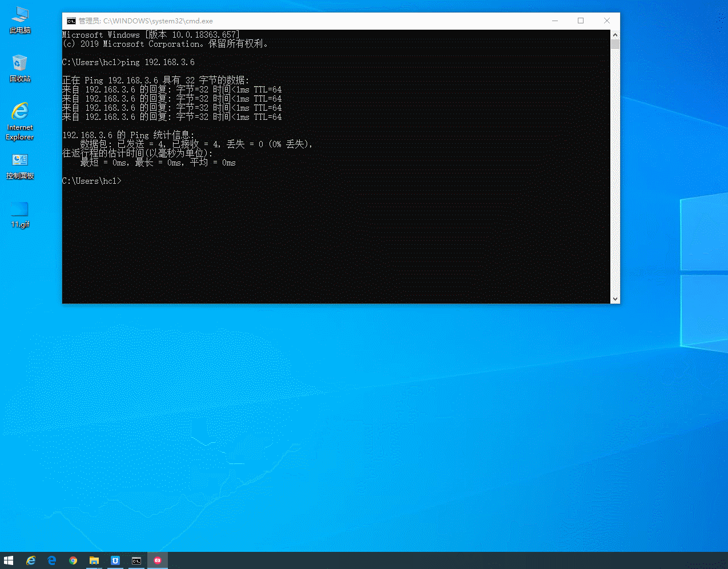The width and height of the screenshot is (728, 569).
Task: Click the '数据包: 已发送 = 4' line
Action: click(x=196, y=144)
